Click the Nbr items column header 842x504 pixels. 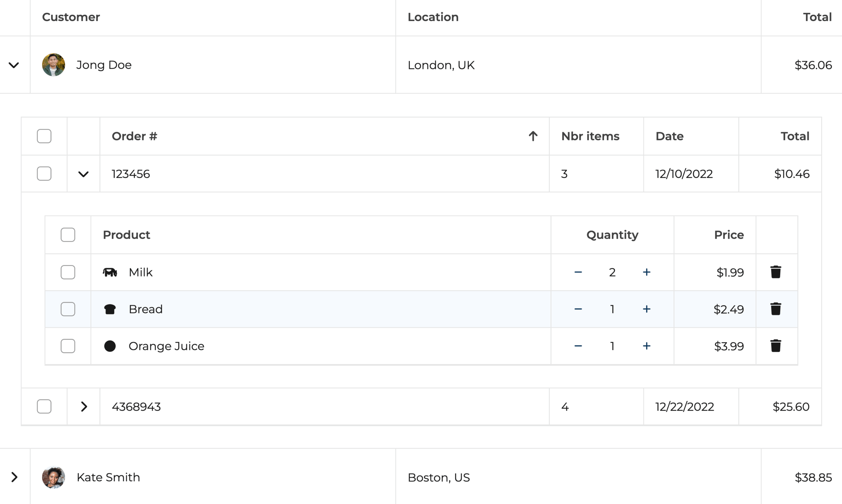pyautogui.click(x=590, y=136)
